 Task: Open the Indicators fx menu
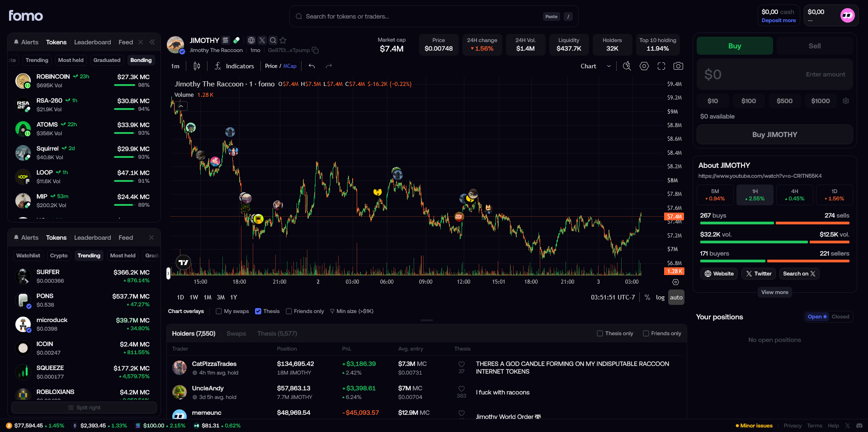234,66
